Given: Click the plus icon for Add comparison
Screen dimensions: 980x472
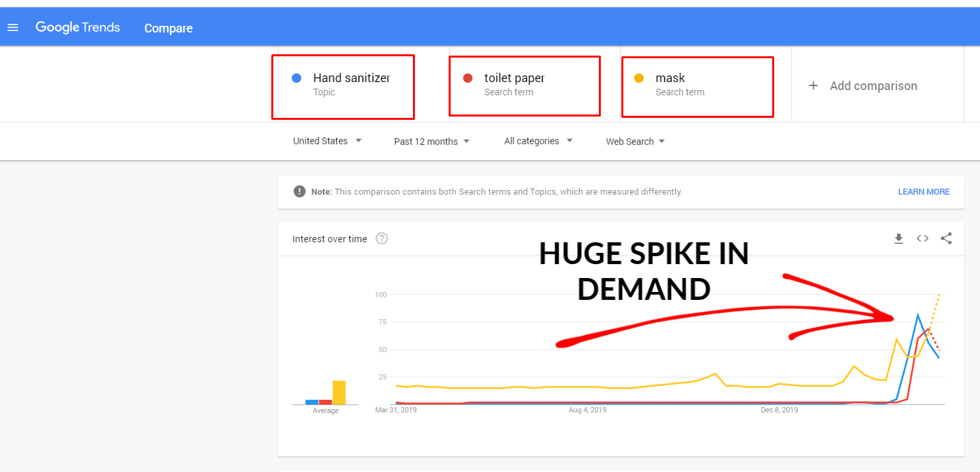Looking at the screenshot, I should coord(813,85).
